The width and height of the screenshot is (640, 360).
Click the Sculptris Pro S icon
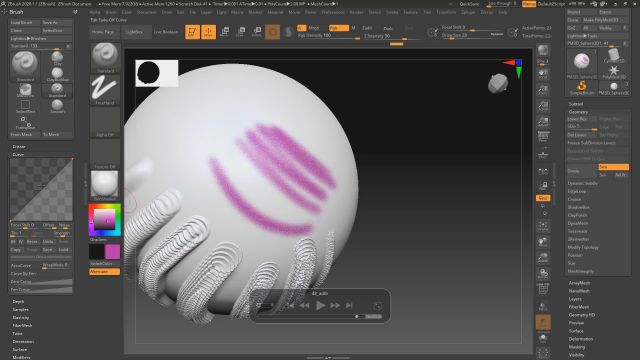point(289,32)
